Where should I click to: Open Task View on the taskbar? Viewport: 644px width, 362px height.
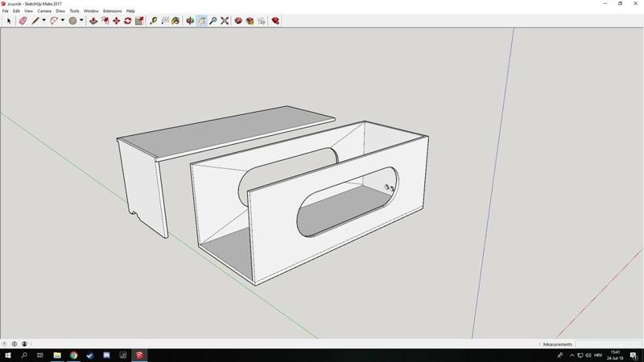(40, 356)
